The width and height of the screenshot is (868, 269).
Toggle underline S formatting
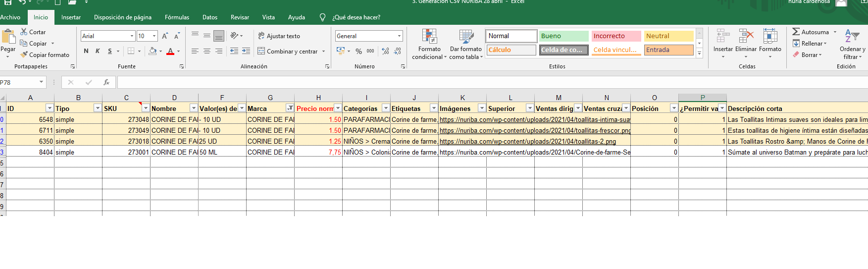tap(110, 51)
